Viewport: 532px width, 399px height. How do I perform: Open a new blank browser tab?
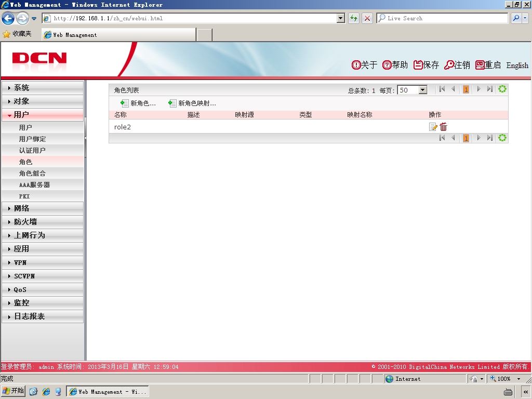205,35
